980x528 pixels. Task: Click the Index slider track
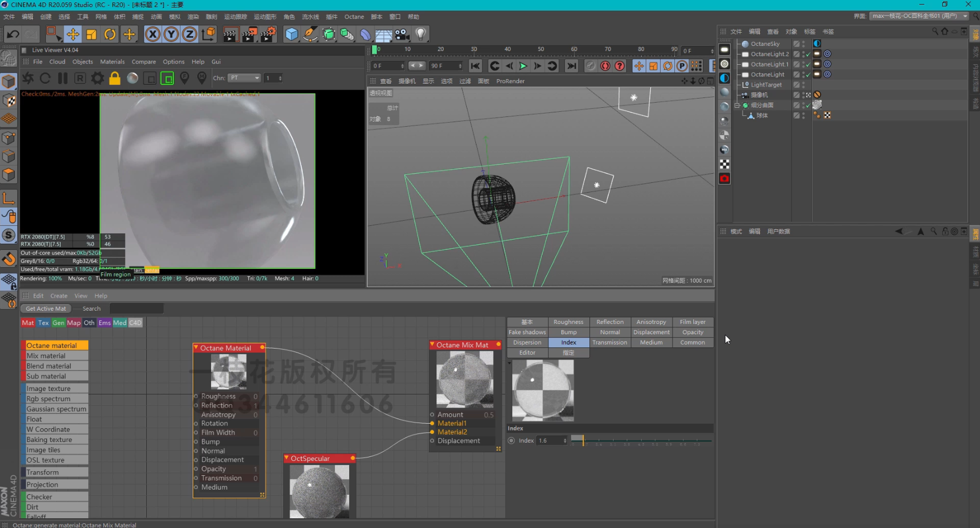pos(641,440)
